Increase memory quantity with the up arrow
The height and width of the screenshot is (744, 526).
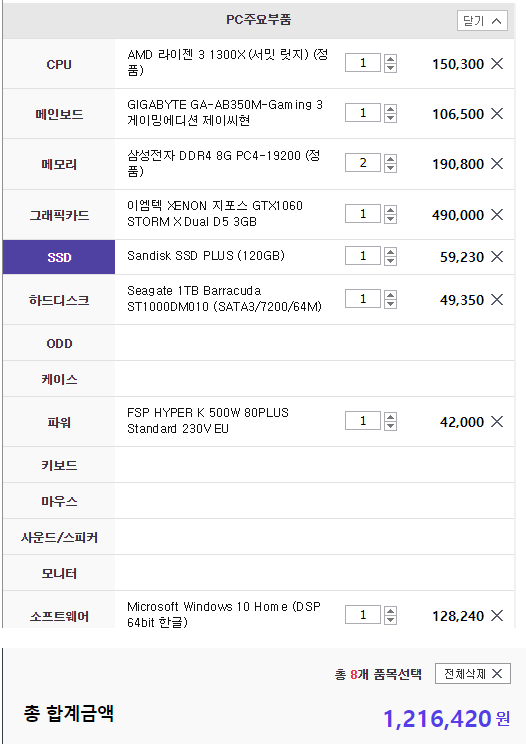[390, 159]
